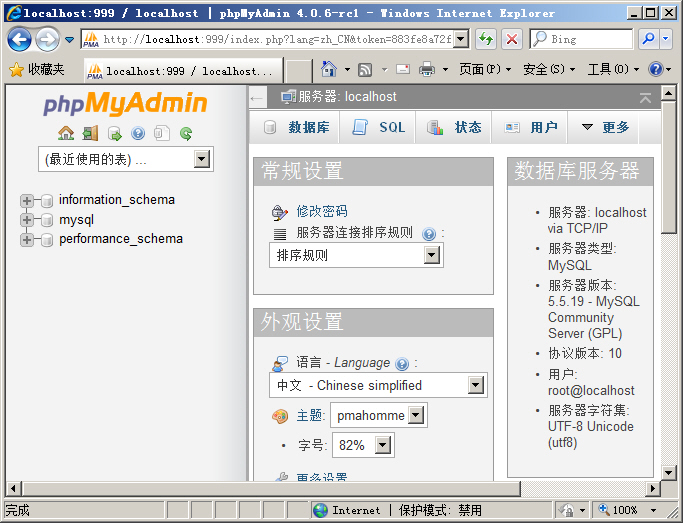Image resolution: width=683 pixels, height=523 pixels.
Task: Click help icon beside 服务器连接排序规则
Action: pos(429,234)
